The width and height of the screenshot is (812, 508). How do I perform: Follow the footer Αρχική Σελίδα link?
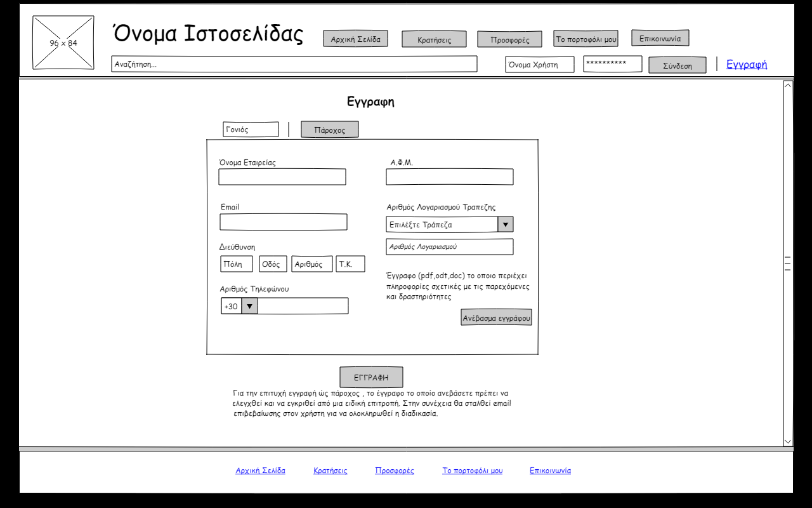point(261,471)
